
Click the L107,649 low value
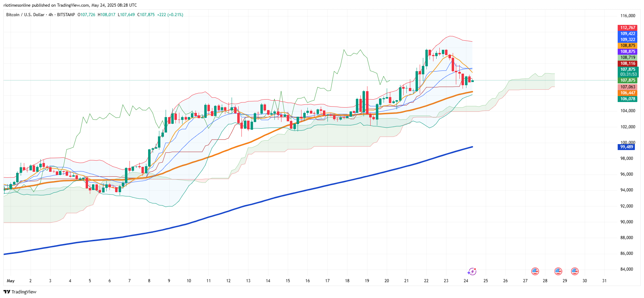(x=126, y=15)
